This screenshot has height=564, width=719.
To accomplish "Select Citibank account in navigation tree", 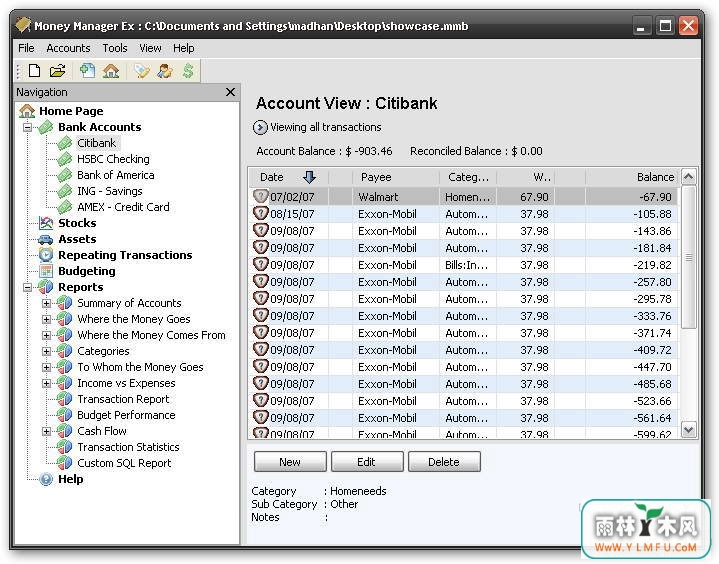I will [96, 143].
